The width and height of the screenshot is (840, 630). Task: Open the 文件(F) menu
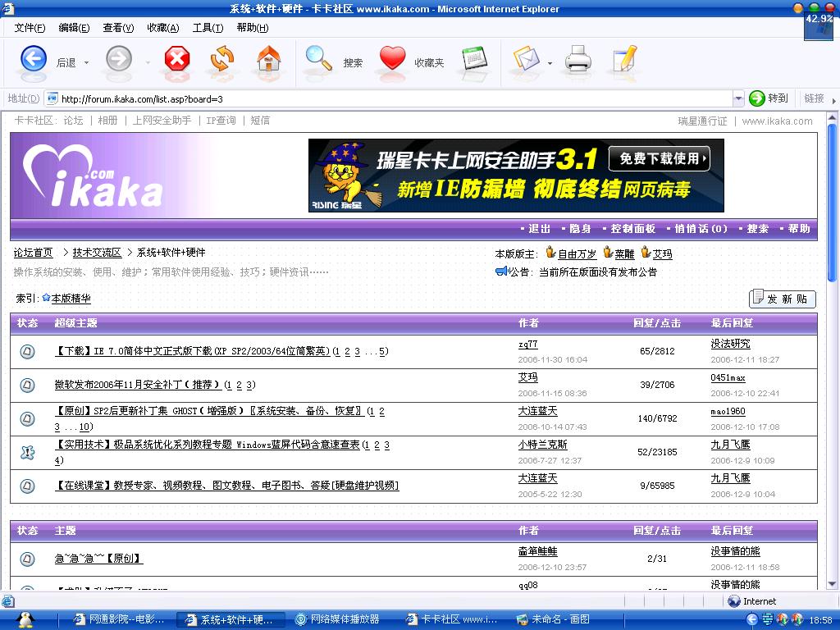pos(30,28)
